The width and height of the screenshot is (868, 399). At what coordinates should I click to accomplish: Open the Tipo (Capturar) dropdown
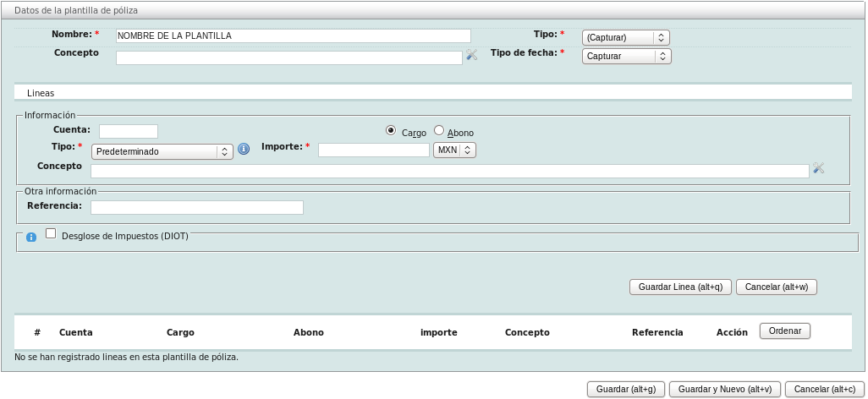(x=626, y=38)
